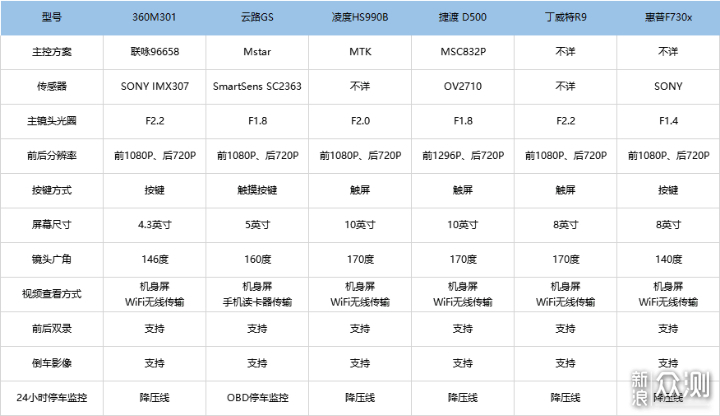
Task: Select 触屏 in the 凌度HS990B column
Action: 360,190
